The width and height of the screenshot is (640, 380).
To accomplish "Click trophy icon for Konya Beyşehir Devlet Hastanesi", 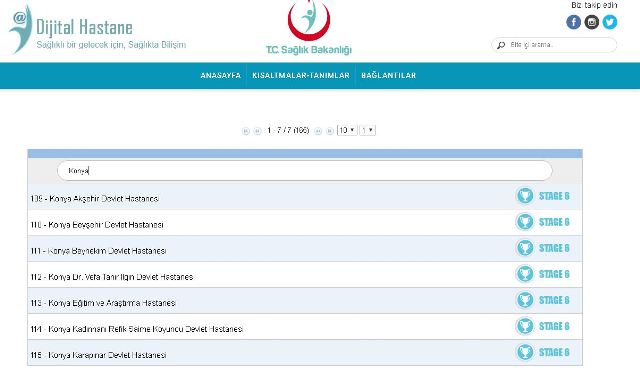I will point(525,222).
